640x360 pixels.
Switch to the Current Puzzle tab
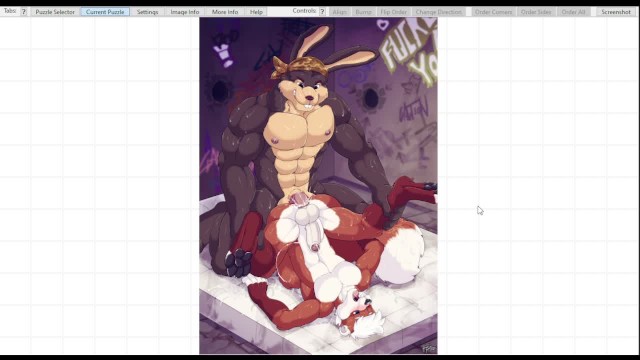[x=105, y=12]
